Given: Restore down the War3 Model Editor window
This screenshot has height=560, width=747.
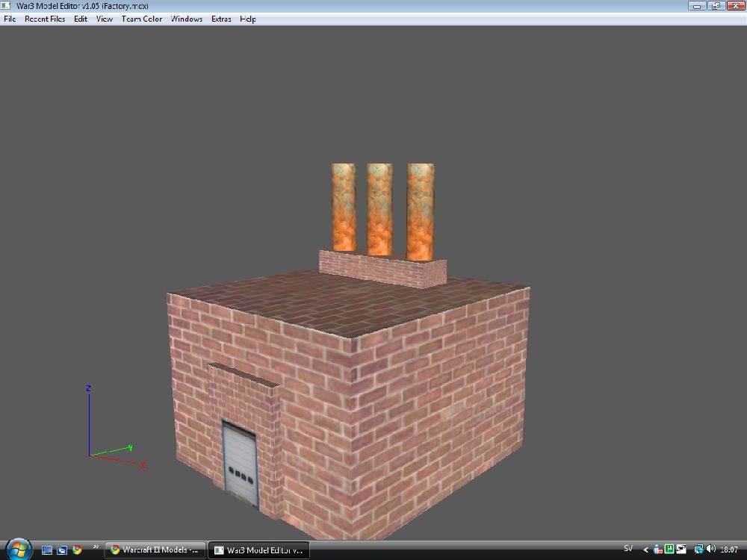Looking at the screenshot, I should point(716,6).
